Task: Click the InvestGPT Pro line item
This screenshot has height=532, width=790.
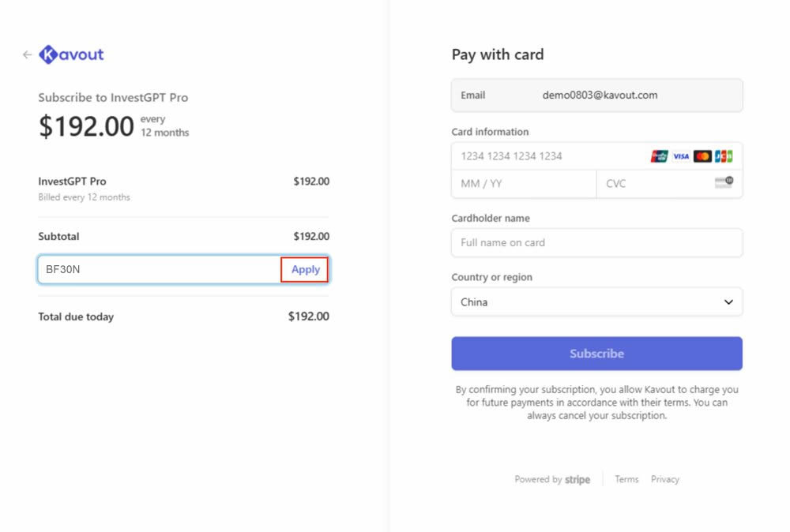Action: coord(73,182)
